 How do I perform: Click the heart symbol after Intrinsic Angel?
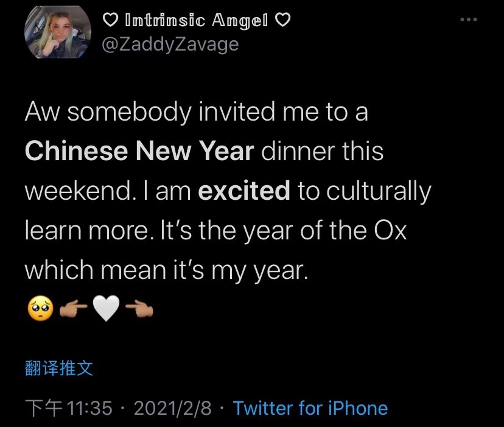click(x=282, y=20)
